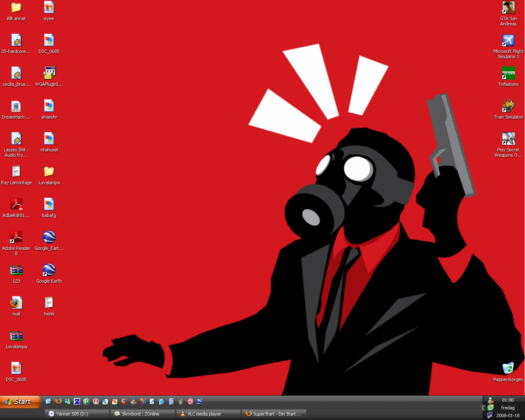Launch uTorrent from Quick Launch

point(87,401)
